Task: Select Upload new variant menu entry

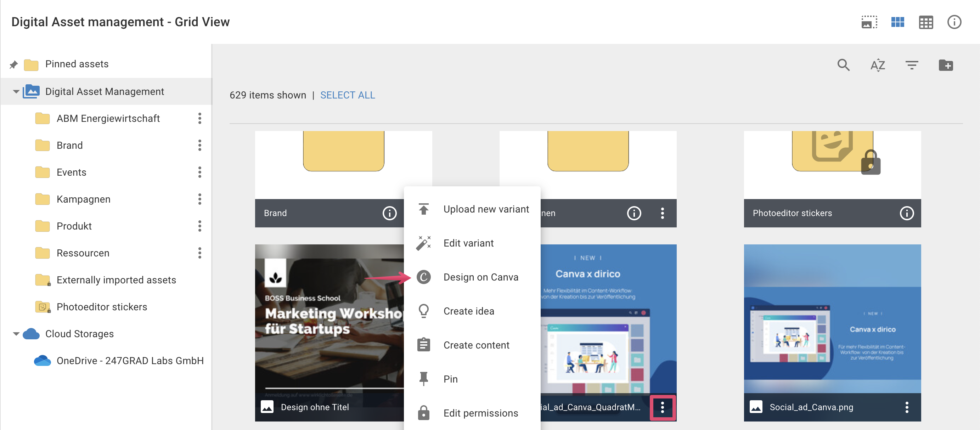Action: (486, 209)
